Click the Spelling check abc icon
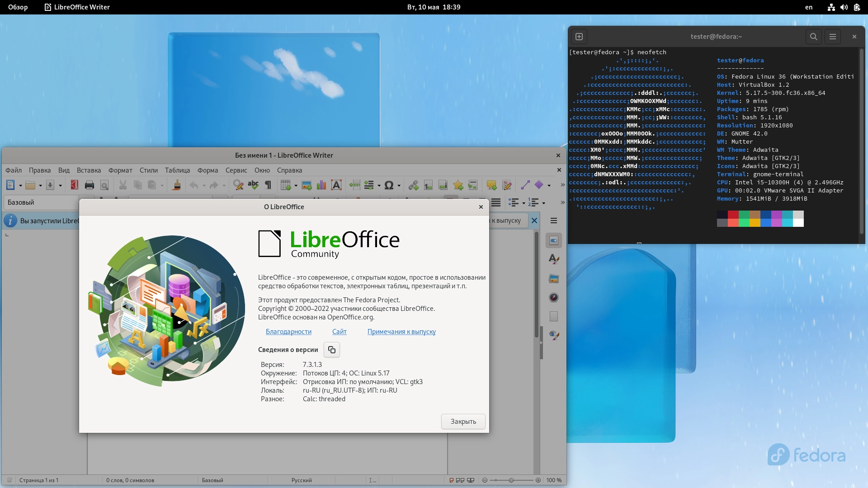The width and height of the screenshot is (868, 488). click(253, 185)
